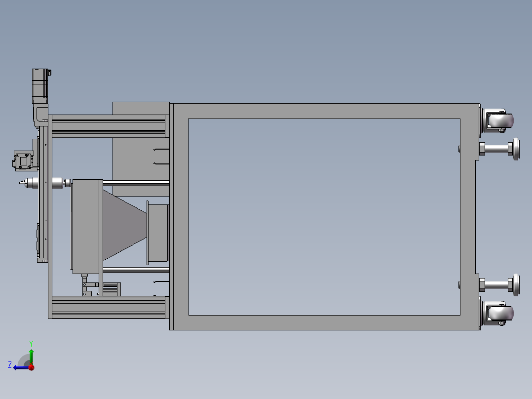Viewport: 532px width, 399px height.
Task: Select the upper leveling foot bolt
Action: [x=499, y=149]
